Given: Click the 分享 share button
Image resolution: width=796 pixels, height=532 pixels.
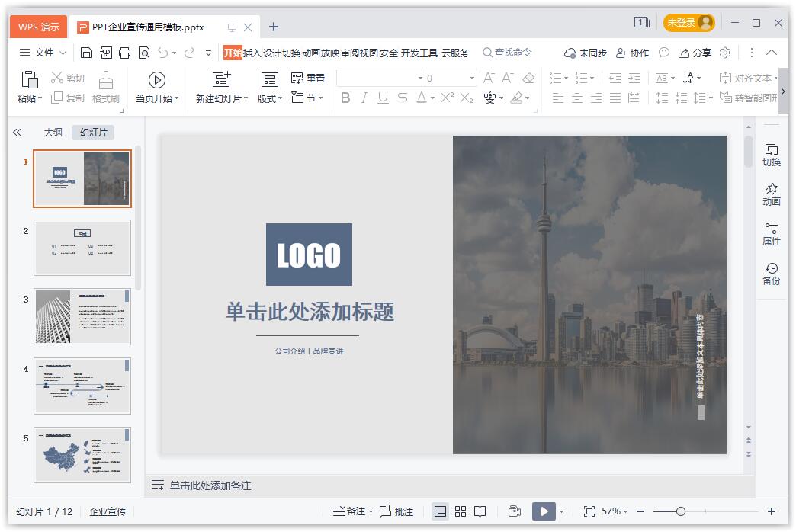Looking at the screenshot, I should click(x=695, y=53).
